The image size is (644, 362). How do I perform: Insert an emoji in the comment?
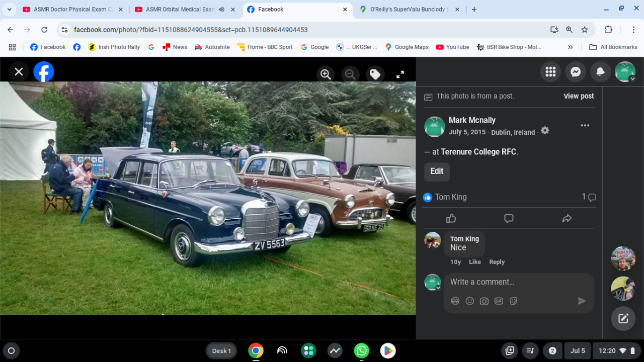coord(469,301)
